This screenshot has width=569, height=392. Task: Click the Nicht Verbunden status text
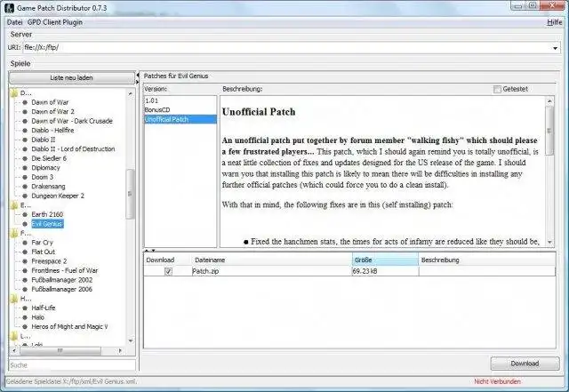click(497, 381)
